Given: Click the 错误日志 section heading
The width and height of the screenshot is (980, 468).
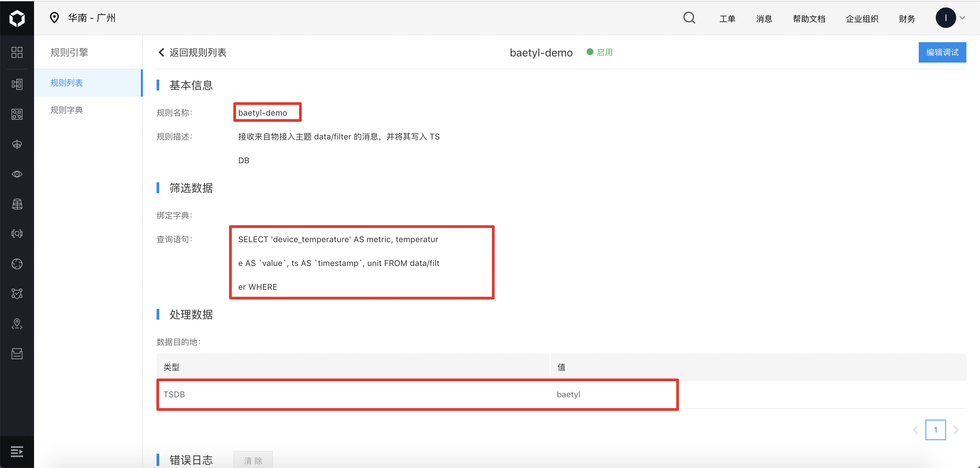Looking at the screenshot, I should 191,461.
